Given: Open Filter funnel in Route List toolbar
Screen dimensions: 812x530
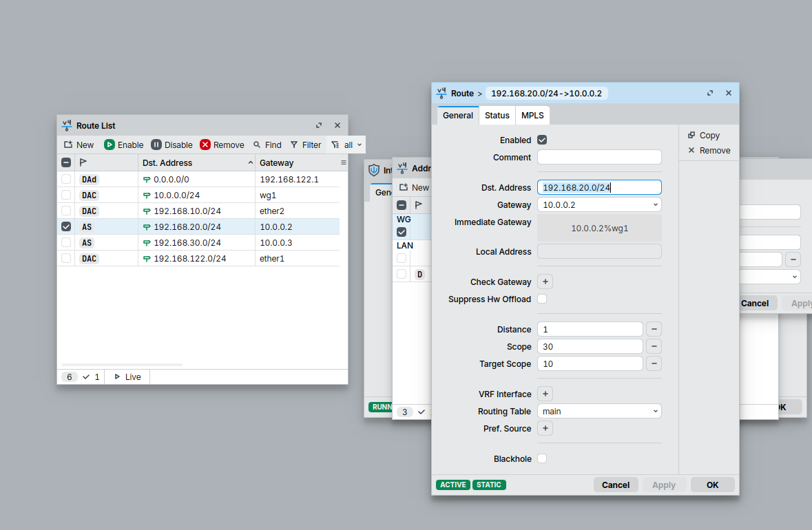Looking at the screenshot, I should point(294,145).
